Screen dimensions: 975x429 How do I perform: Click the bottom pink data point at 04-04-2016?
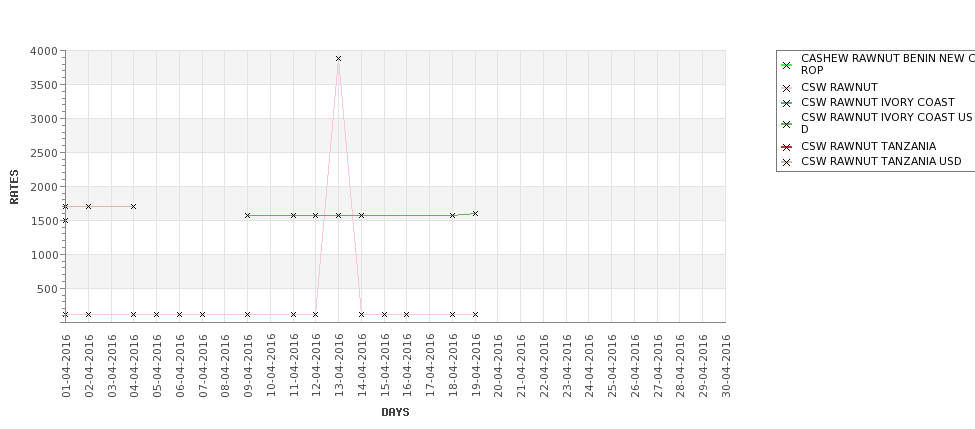coord(133,315)
